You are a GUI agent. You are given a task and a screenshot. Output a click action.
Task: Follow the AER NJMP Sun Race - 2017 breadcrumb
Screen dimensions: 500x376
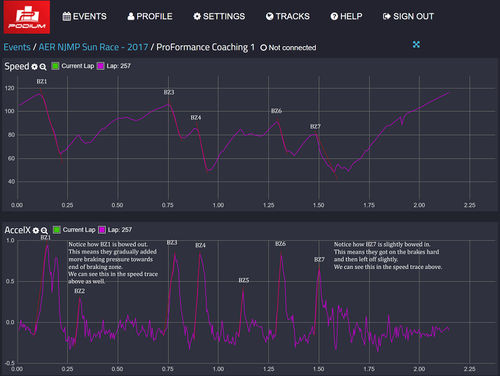pyautogui.click(x=93, y=47)
